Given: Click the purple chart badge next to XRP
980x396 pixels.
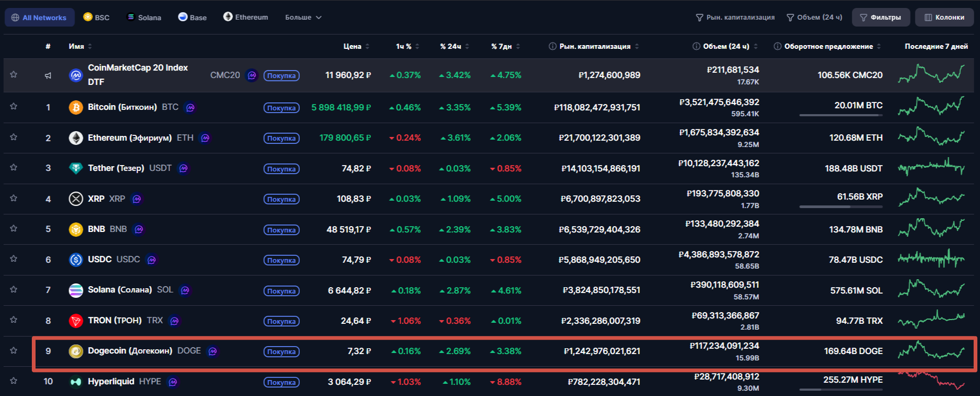Looking at the screenshot, I should (137, 199).
